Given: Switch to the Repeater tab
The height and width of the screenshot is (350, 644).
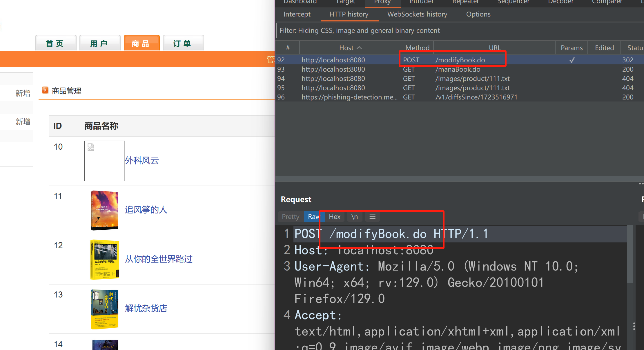Looking at the screenshot, I should pos(466,2).
